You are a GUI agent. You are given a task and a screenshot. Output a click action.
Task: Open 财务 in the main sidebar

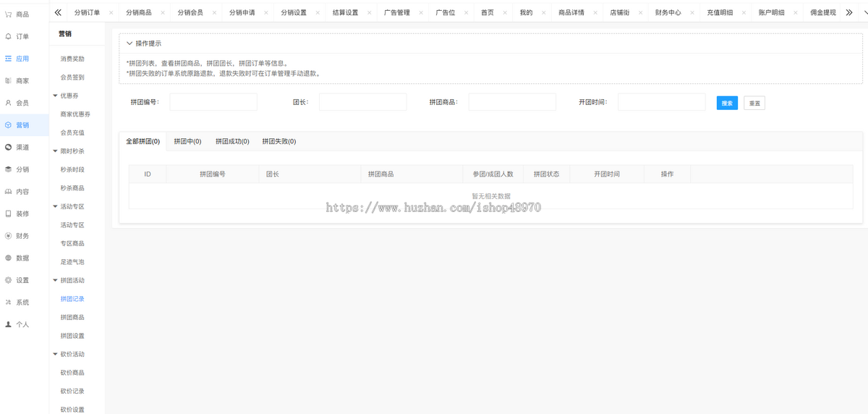click(x=22, y=236)
